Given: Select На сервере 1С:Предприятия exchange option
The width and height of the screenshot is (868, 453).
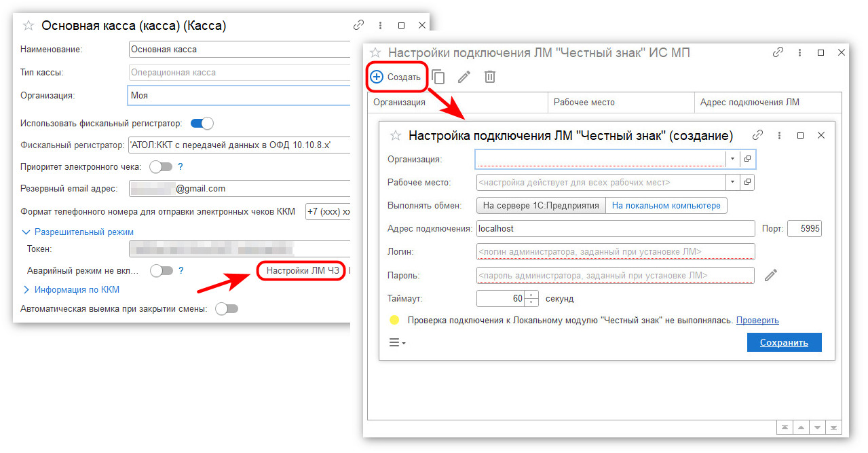Looking at the screenshot, I should [x=541, y=205].
